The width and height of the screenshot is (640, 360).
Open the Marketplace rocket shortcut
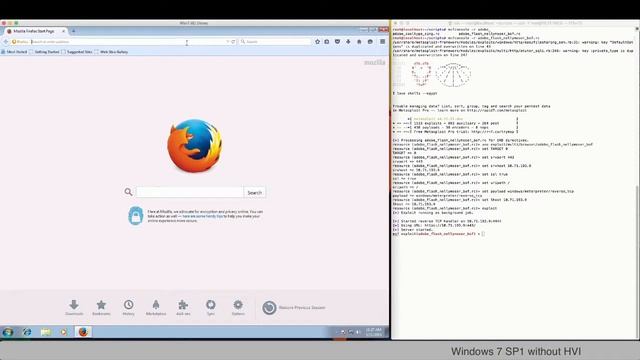[x=156, y=307]
